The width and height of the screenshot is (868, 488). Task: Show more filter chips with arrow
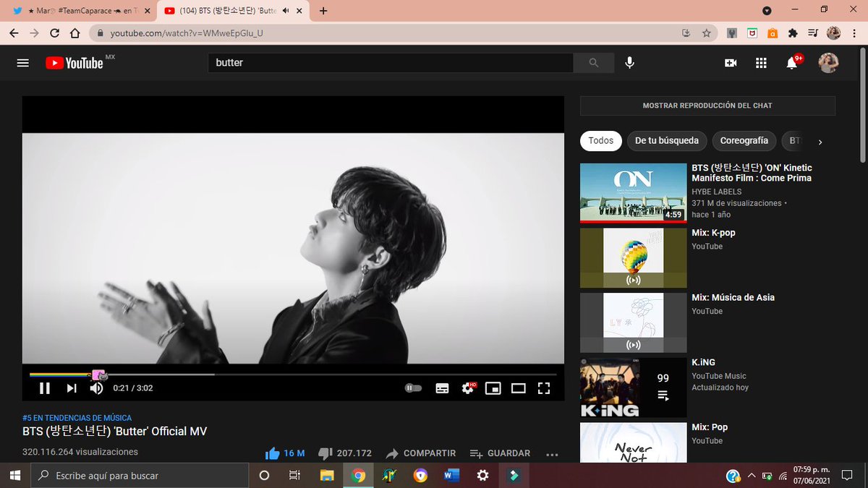click(820, 142)
